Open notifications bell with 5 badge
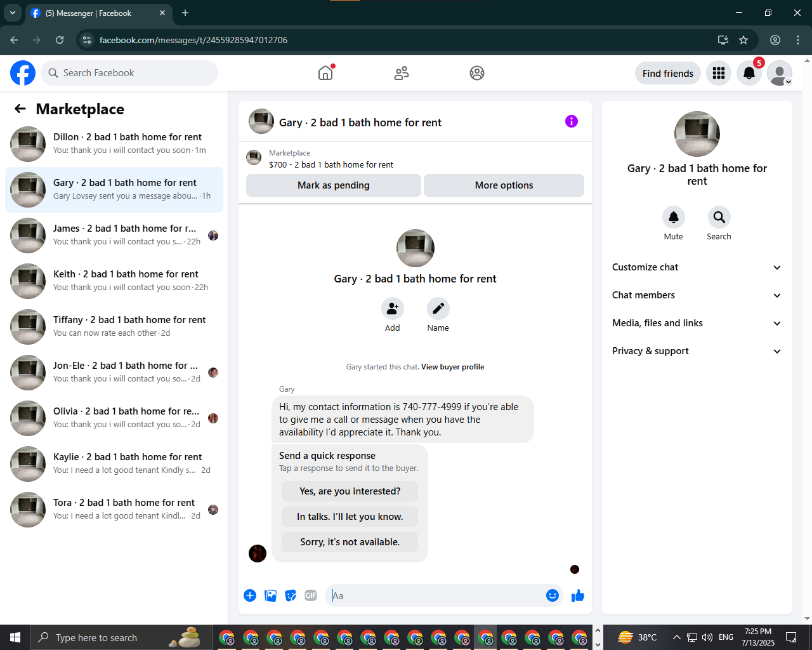Screen dimensions: 812x650 [749, 73]
